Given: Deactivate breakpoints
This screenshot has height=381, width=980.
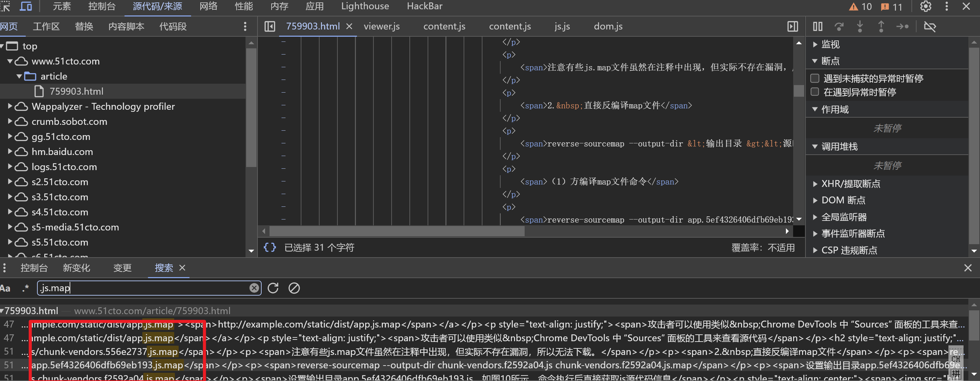Looking at the screenshot, I should tap(930, 26).
